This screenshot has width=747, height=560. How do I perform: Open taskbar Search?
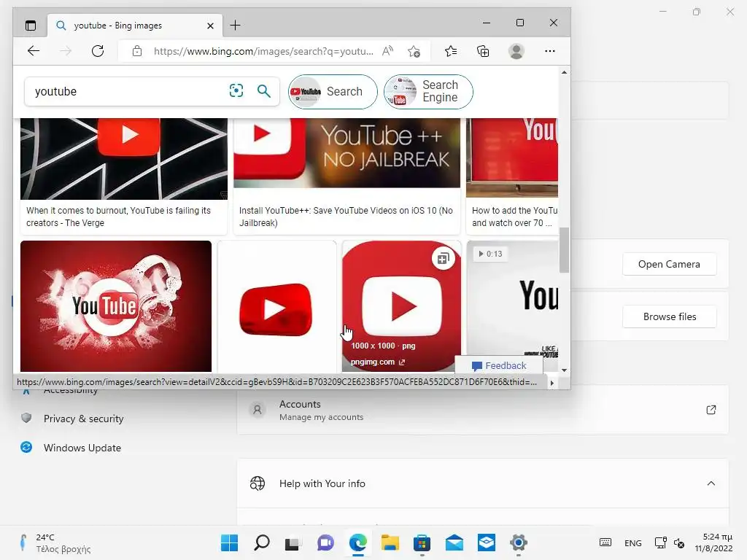coord(262,542)
